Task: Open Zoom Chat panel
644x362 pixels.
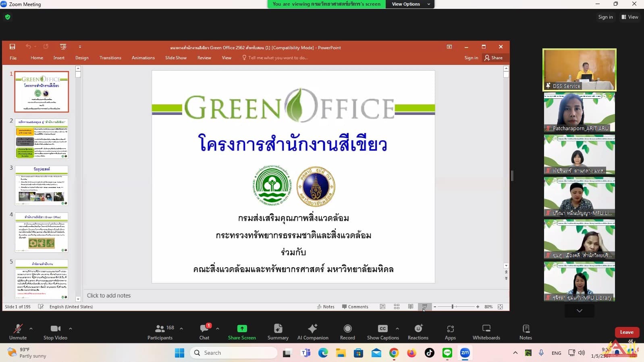Action: point(204,332)
